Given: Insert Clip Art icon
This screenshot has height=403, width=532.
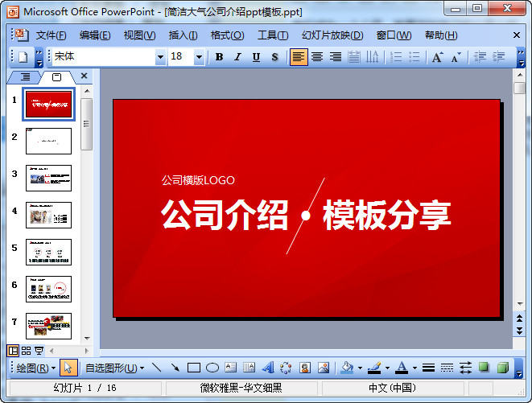Looking at the screenshot, I should [x=305, y=368].
